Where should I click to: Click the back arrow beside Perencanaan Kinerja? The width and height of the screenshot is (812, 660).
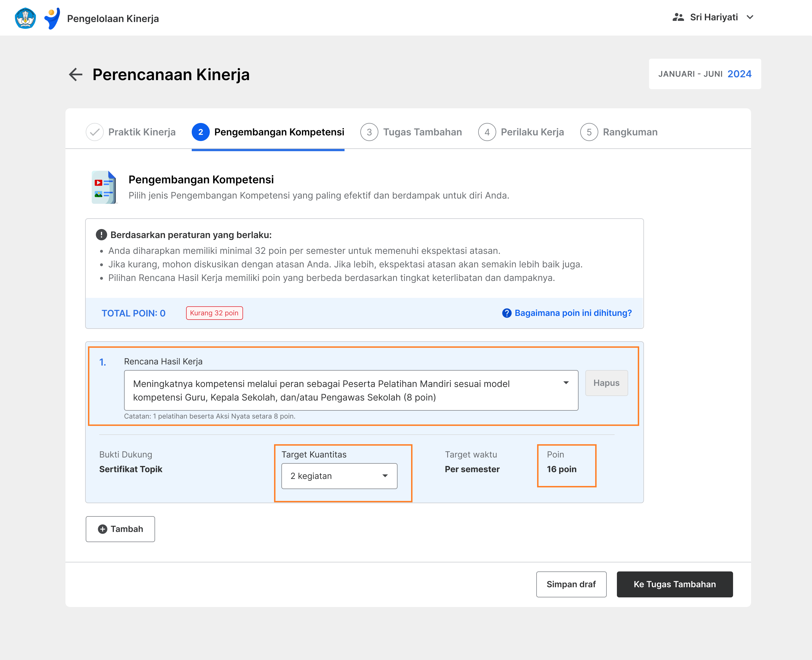click(x=76, y=74)
